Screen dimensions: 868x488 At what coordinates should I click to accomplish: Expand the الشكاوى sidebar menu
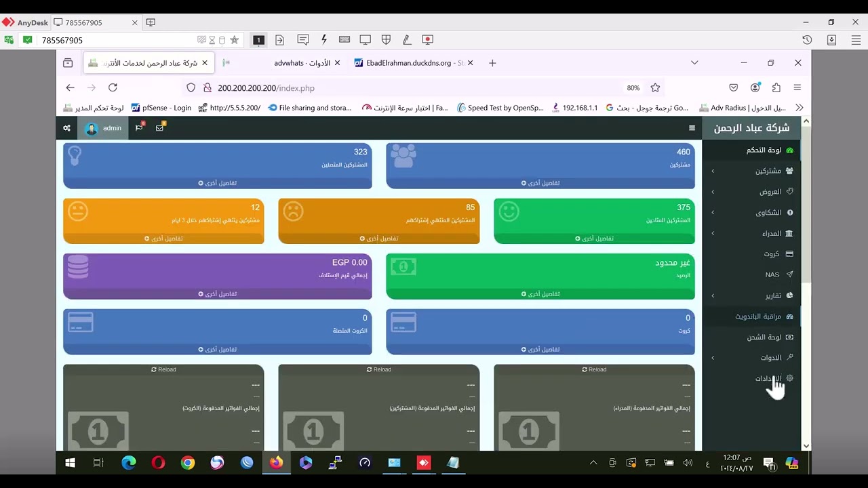click(751, 212)
